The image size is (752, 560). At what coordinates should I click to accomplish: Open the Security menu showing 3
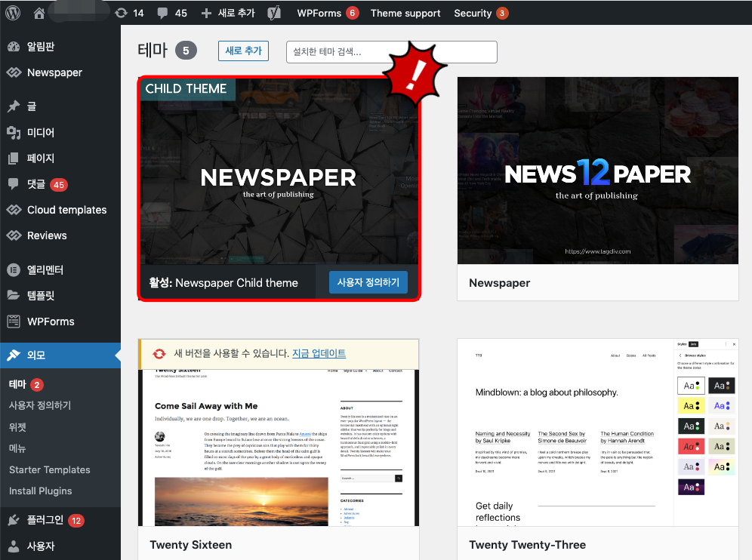tap(473, 13)
